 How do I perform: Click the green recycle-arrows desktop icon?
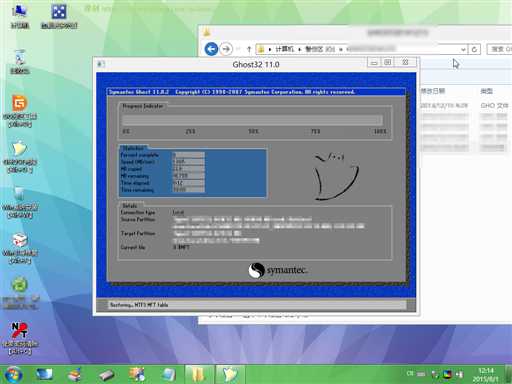[x=20, y=292]
